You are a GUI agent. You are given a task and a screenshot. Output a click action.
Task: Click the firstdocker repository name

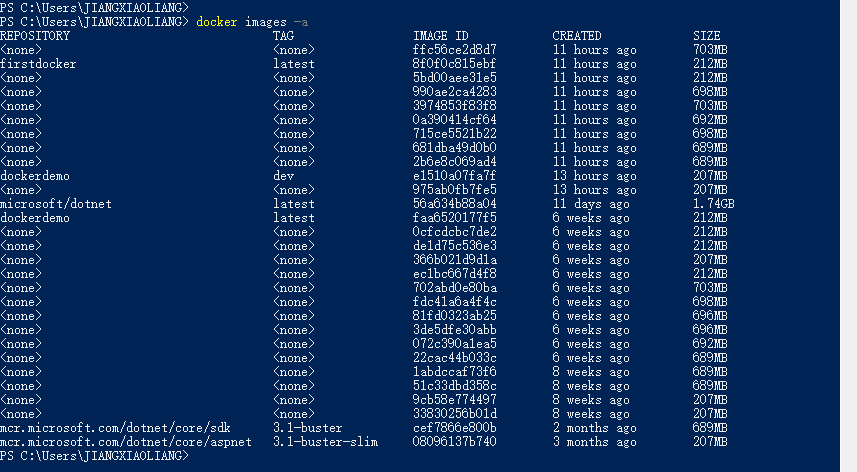pos(38,63)
